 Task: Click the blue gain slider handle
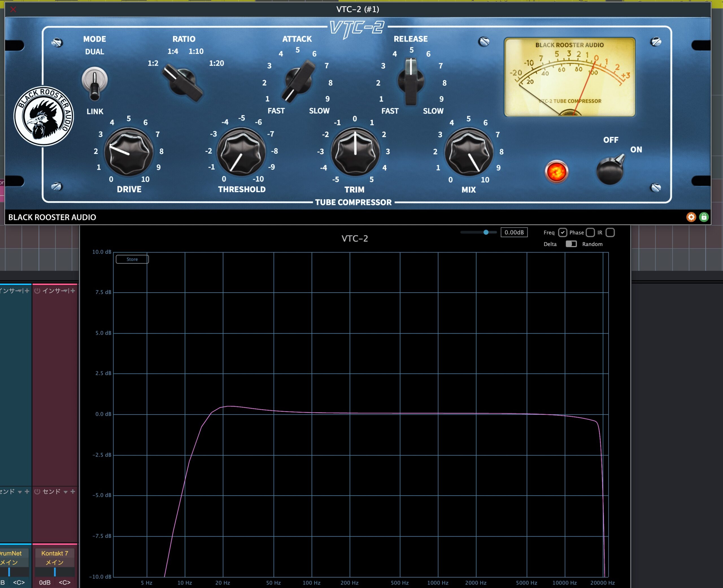pos(486,232)
